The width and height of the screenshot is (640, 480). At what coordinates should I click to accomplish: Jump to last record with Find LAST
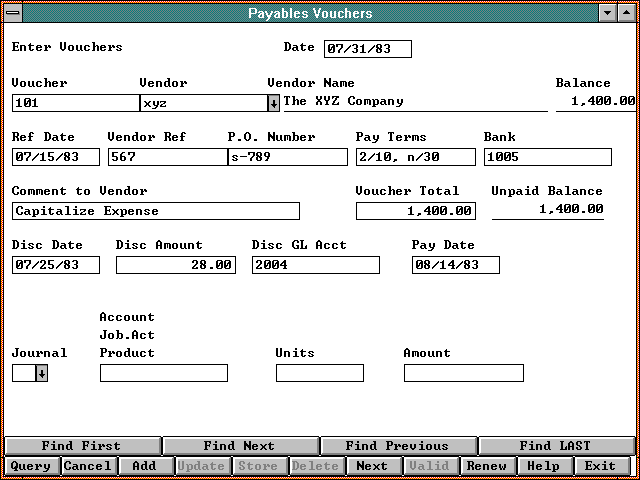pyautogui.click(x=555, y=446)
